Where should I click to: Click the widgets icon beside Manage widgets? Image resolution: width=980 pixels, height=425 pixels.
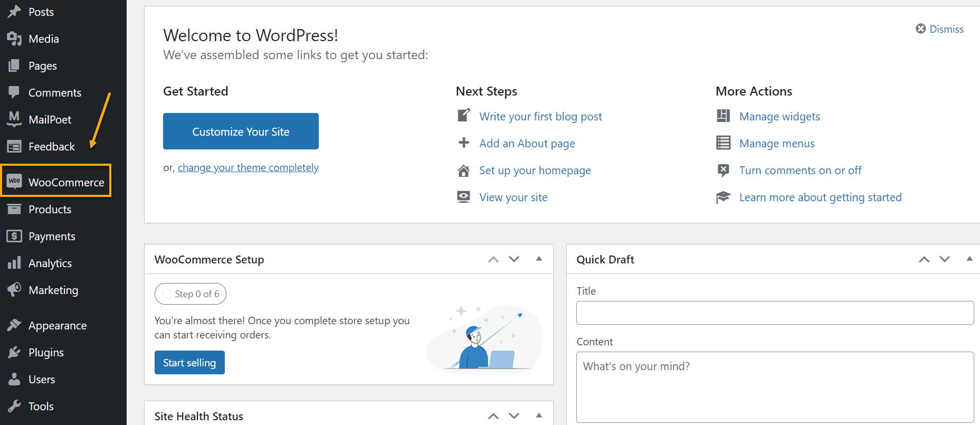pos(724,116)
